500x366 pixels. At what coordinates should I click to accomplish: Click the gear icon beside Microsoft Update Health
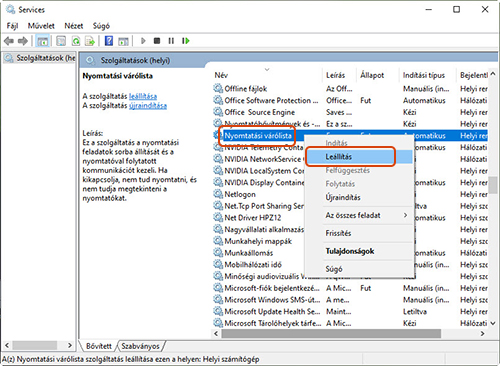218,311
